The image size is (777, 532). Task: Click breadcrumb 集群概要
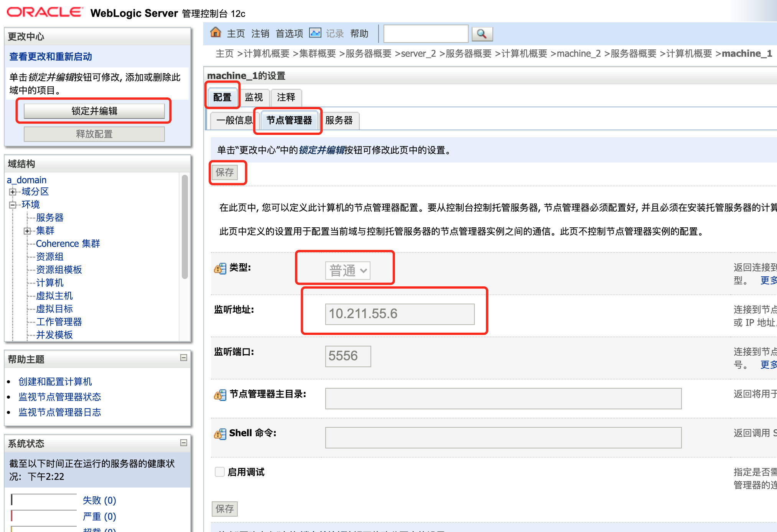(318, 54)
